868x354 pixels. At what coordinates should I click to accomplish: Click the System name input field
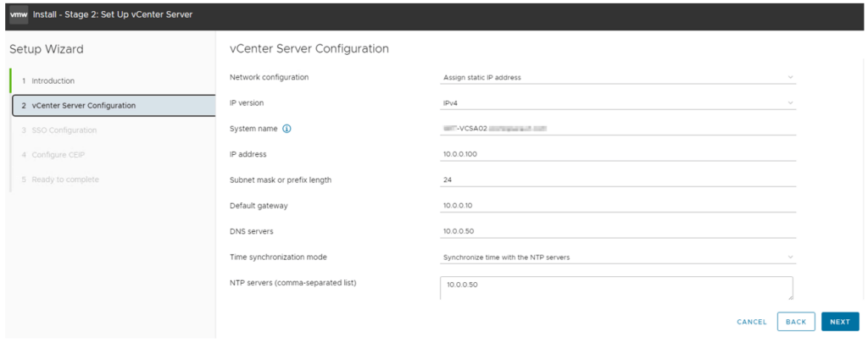pyautogui.click(x=617, y=128)
